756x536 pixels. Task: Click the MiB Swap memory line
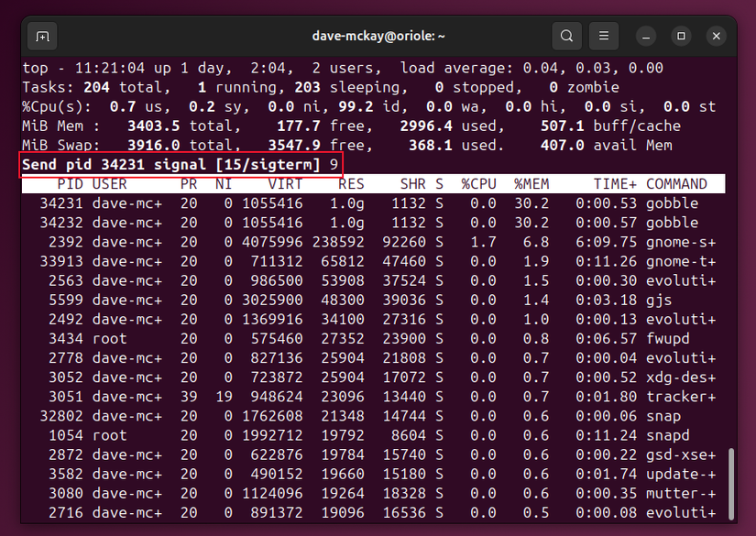[275, 144]
